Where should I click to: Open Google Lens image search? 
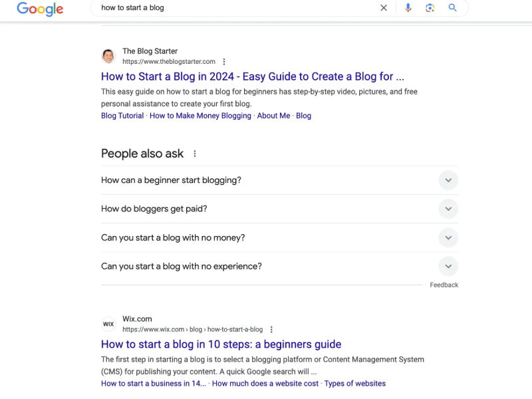(430, 8)
